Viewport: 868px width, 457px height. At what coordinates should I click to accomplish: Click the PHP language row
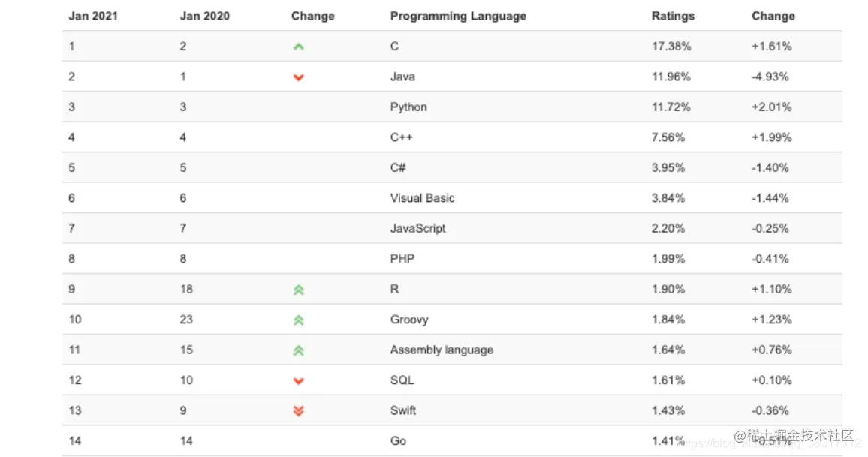click(x=402, y=259)
